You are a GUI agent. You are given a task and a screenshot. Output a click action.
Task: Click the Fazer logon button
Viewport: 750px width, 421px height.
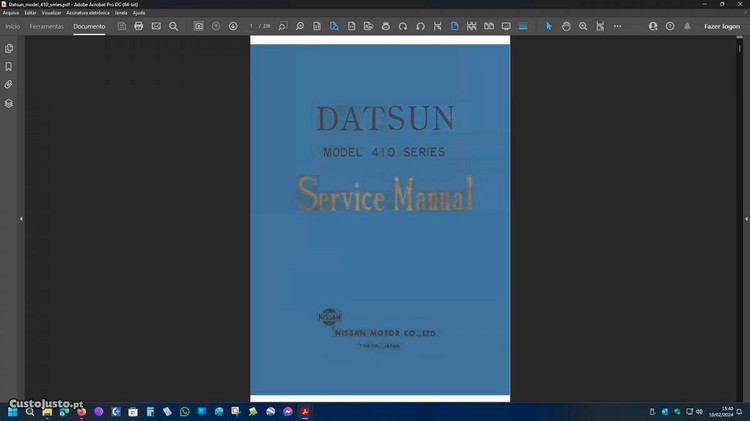(722, 26)
